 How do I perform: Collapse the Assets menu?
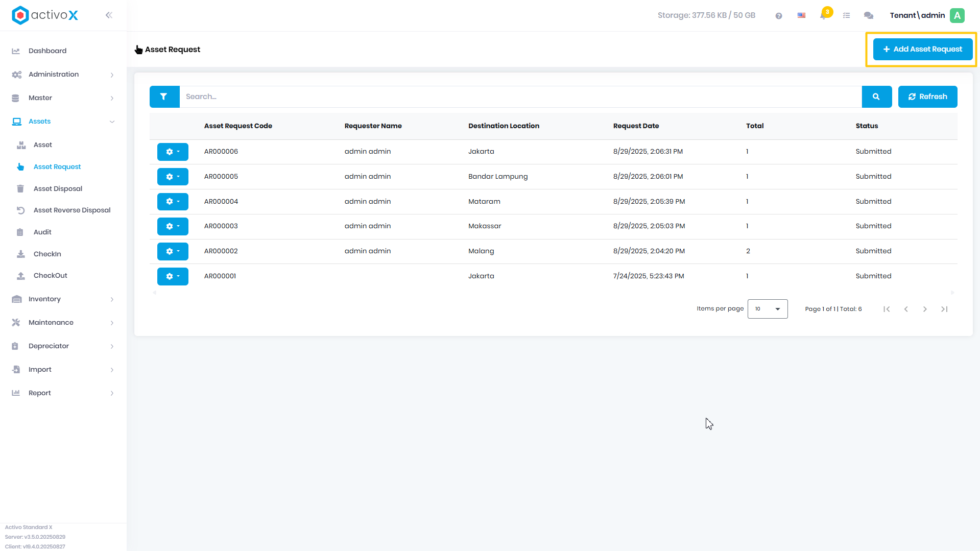click(x=63, y=122)
